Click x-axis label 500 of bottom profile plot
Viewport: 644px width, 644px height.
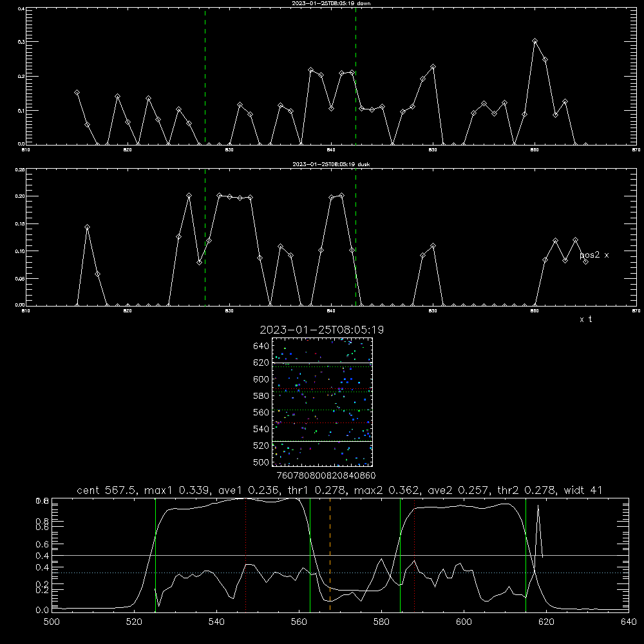[52, 622]
